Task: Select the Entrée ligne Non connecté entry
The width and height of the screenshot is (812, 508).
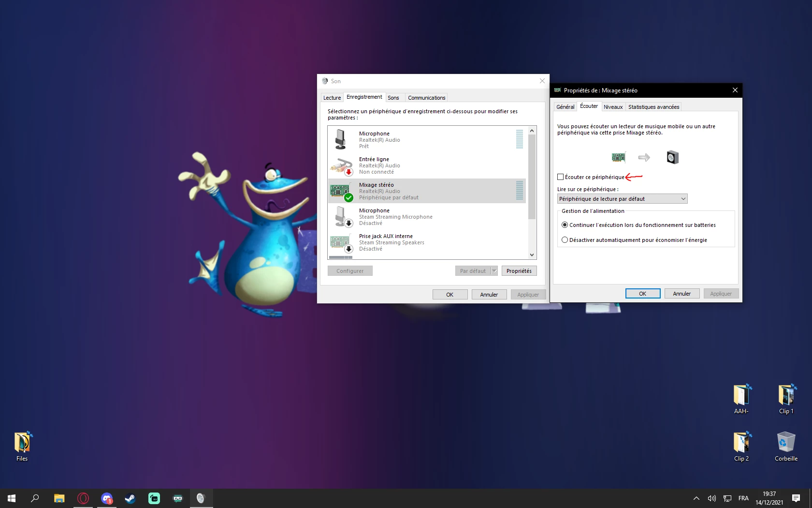Action: [427, 165]
